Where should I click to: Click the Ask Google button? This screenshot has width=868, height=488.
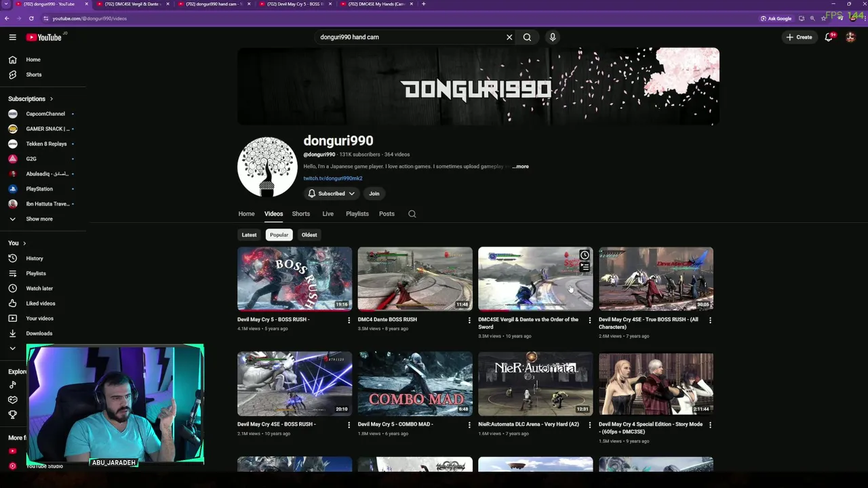pyautogui.click(x=776, y=18)
